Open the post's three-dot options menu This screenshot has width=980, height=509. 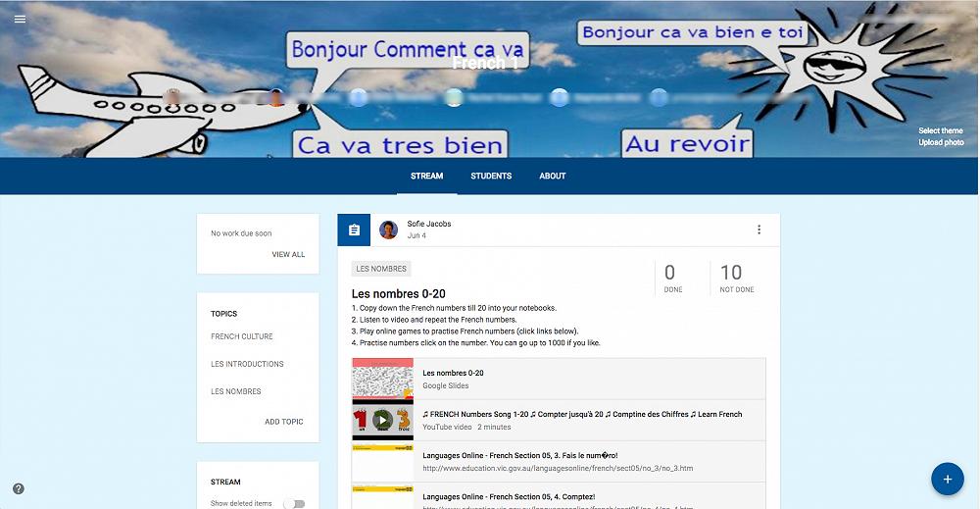pos(759,229)
